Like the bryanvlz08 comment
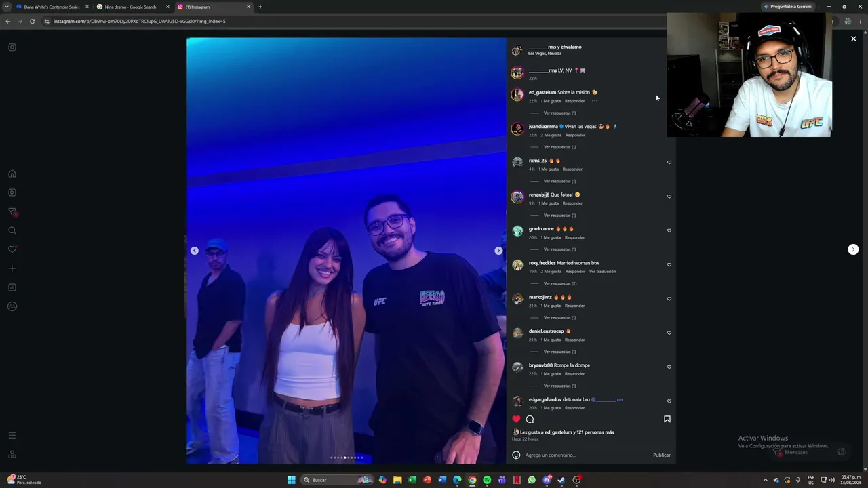 click(669, 367)
